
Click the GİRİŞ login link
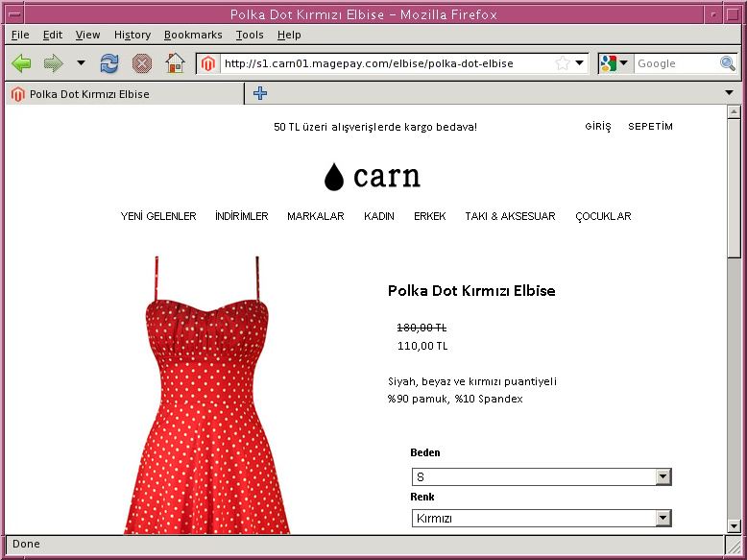pos(598,126)
